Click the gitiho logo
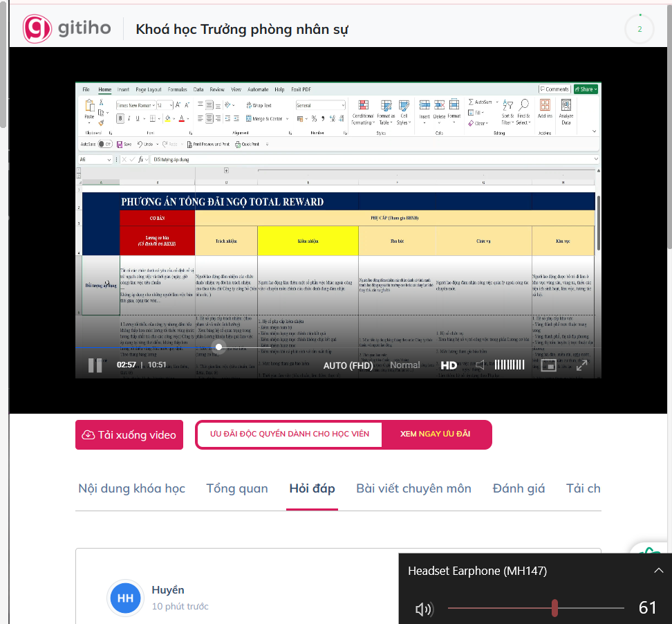Viewport: 672px width, 624px height. [66, 28]
